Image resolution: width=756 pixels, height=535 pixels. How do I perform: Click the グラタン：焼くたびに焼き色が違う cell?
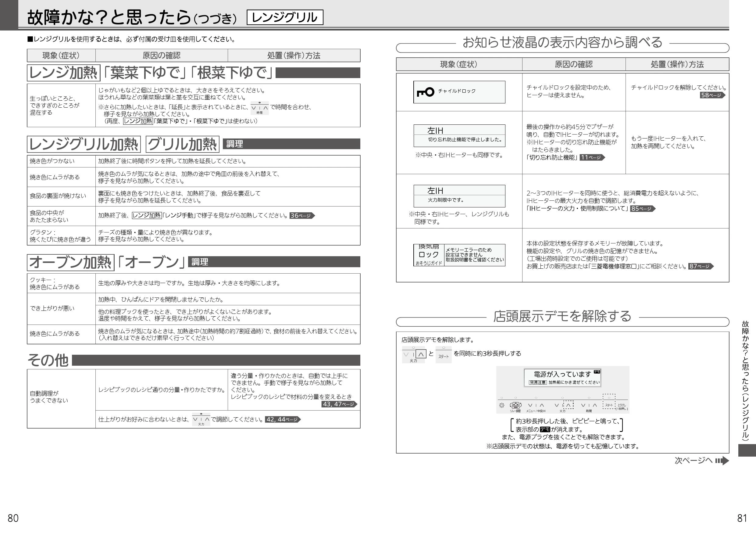(61, 235)
